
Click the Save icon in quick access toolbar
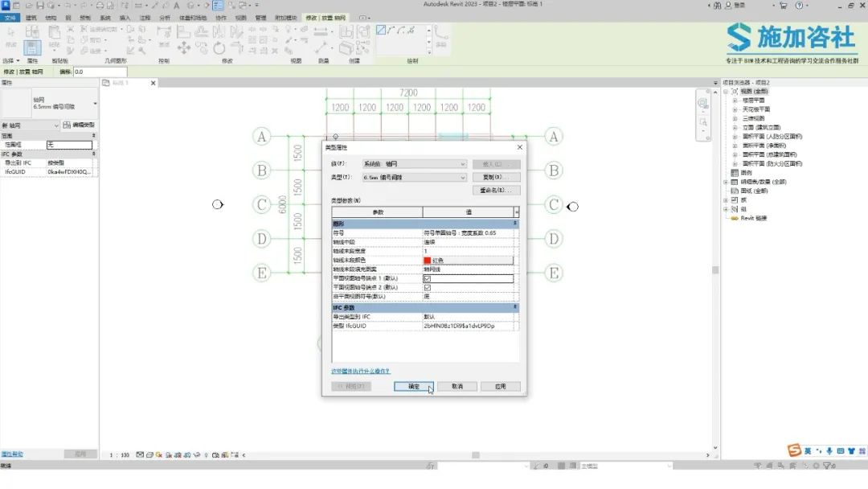tap(40, 6)
